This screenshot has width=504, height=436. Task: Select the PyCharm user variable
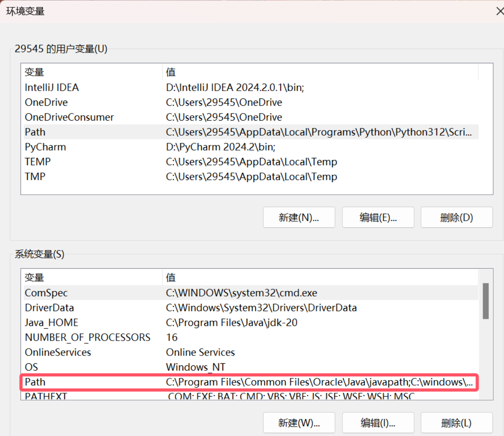tap(45, 147)
